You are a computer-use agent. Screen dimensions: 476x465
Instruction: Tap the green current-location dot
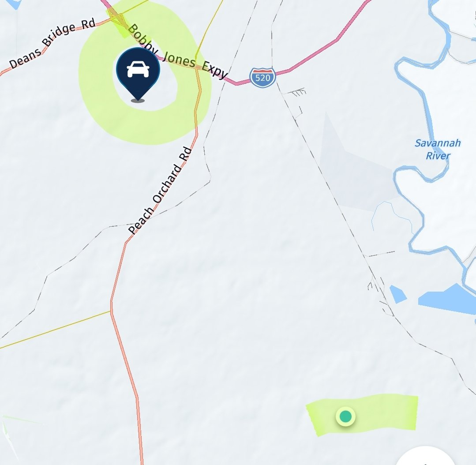pos(345,416)
